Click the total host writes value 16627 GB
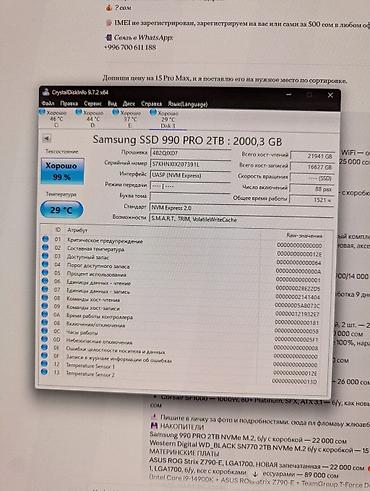Image resolution: width=370 pixels, height=491 pixels. click(312, 167)
